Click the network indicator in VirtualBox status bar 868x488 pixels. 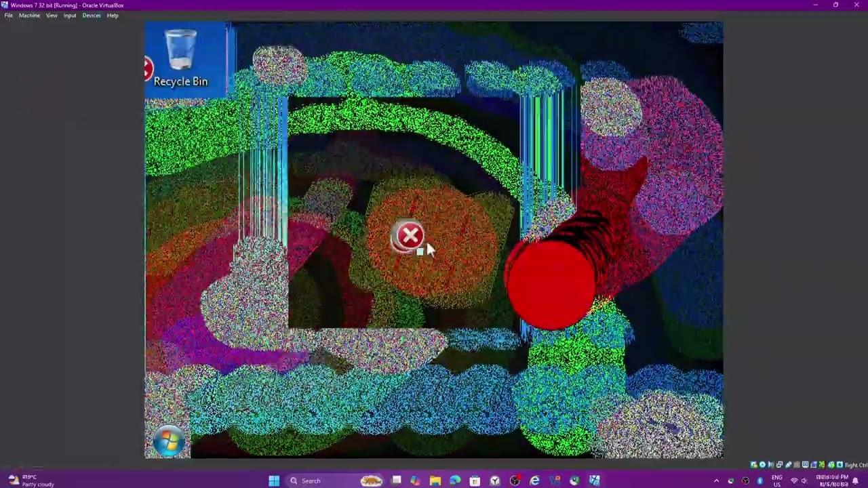[x=779, y=465]
